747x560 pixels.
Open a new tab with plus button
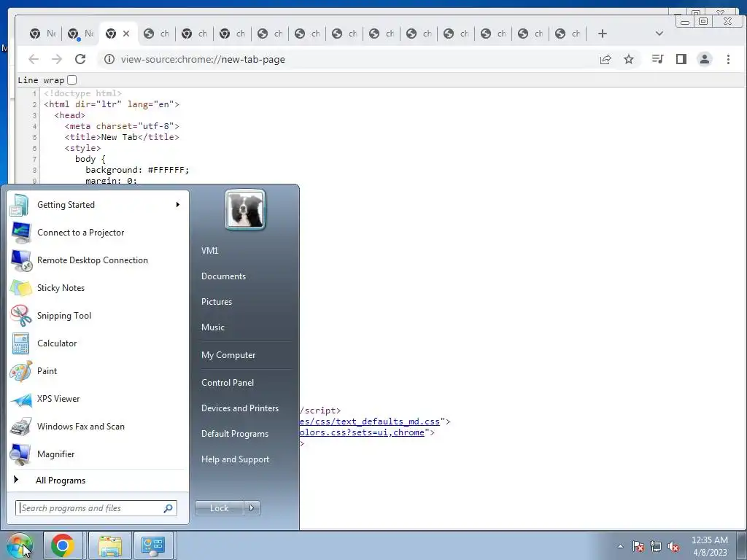[602, 34]
